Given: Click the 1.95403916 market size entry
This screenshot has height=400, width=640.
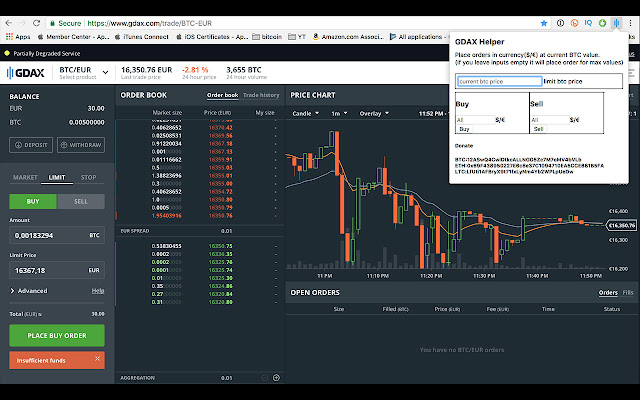Looking at the screenshot, I should click(167, 216).
